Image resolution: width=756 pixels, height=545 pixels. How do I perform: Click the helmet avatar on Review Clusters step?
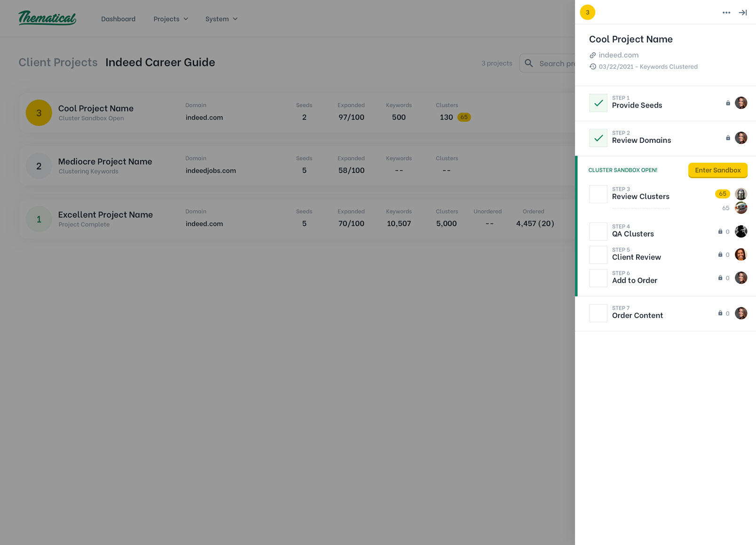tap(741, 194)
